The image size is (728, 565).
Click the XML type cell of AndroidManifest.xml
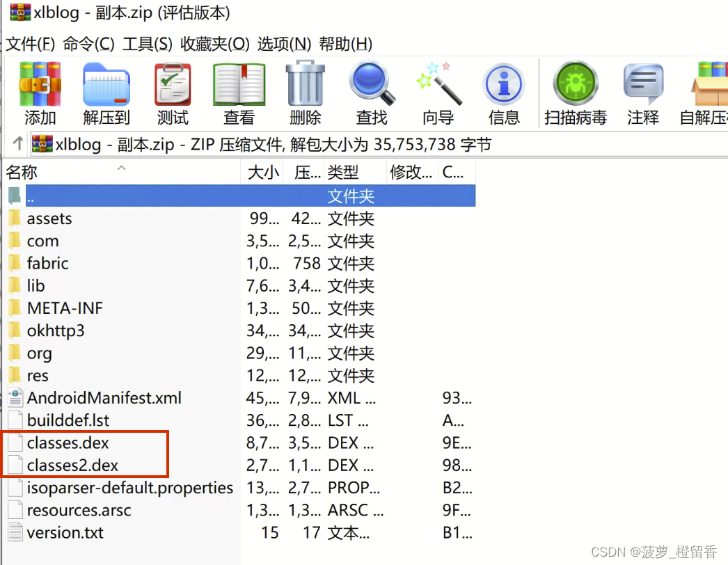pos(351,398)
